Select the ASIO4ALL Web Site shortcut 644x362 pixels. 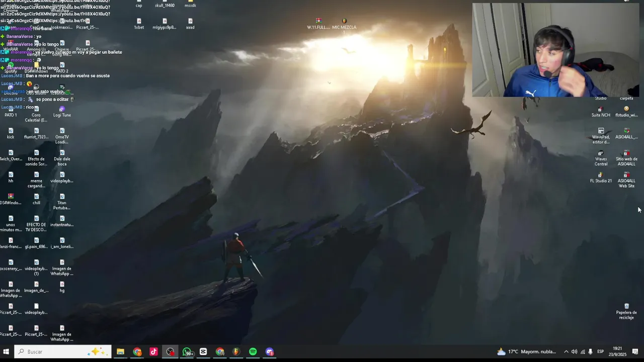[x=626, y=180]
